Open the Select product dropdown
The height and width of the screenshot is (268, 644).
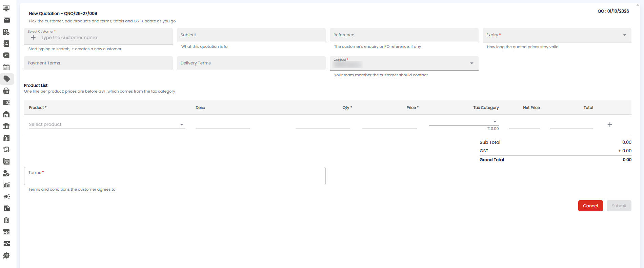point(107,124)
